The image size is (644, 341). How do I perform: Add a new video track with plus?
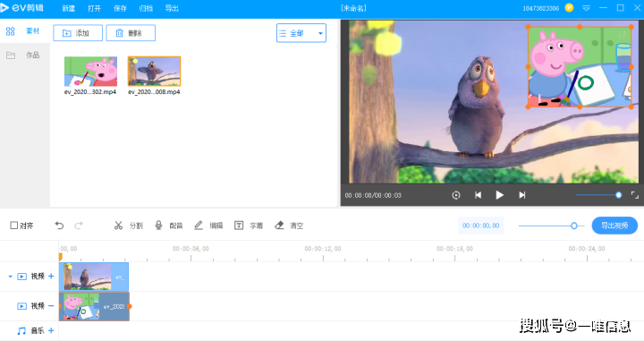51,276
